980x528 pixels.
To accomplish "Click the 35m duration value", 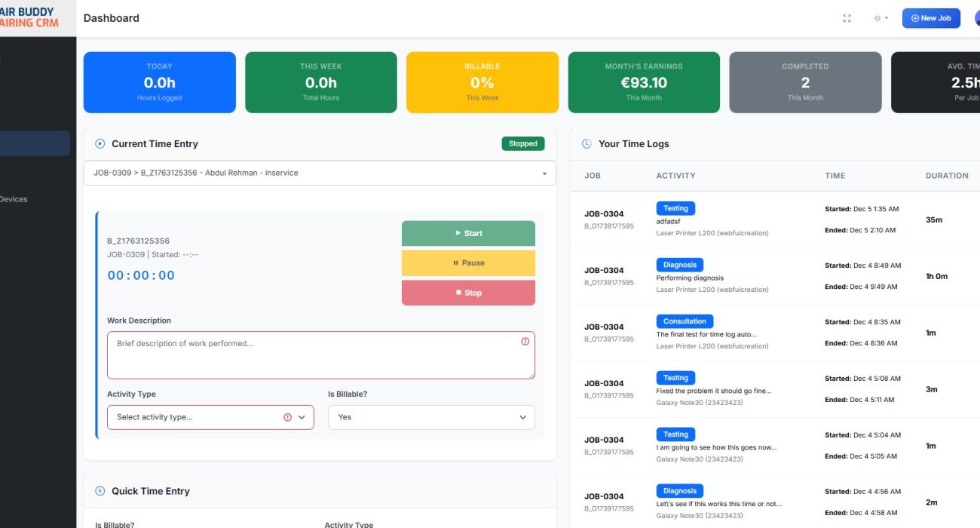I will click(934, 219).
